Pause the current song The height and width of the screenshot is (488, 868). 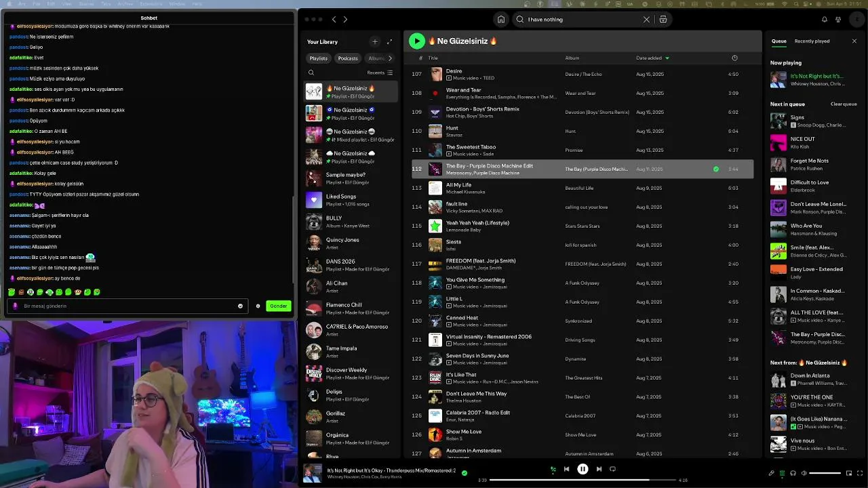click(583, 469)
